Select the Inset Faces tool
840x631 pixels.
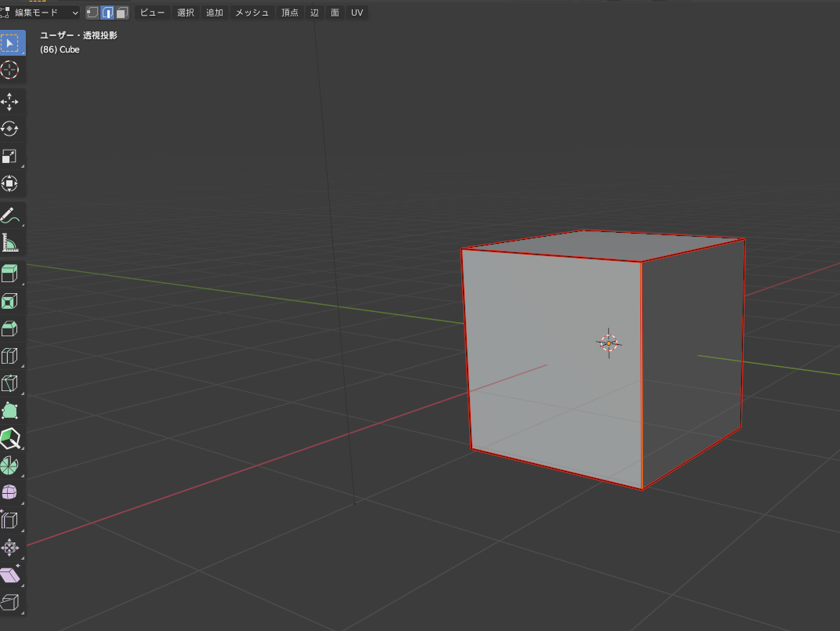(x=10, y=301)
